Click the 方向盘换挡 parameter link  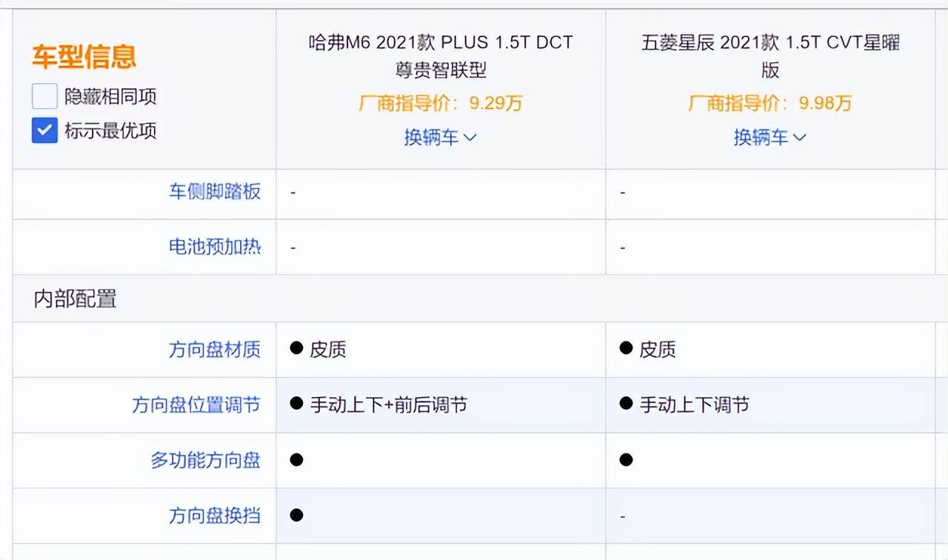pyautogui.click(x=214, y=516)
